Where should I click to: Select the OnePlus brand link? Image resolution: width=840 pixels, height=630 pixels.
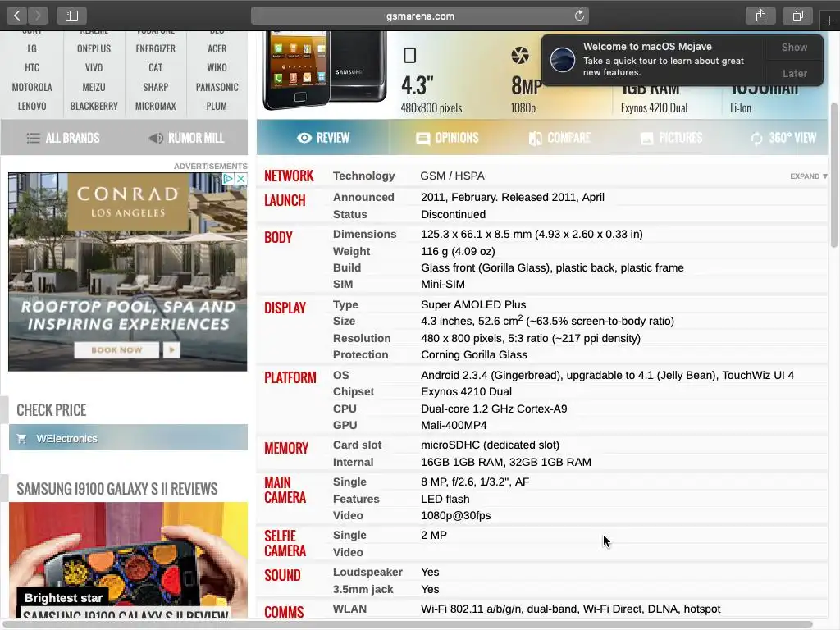click(94, 48)
